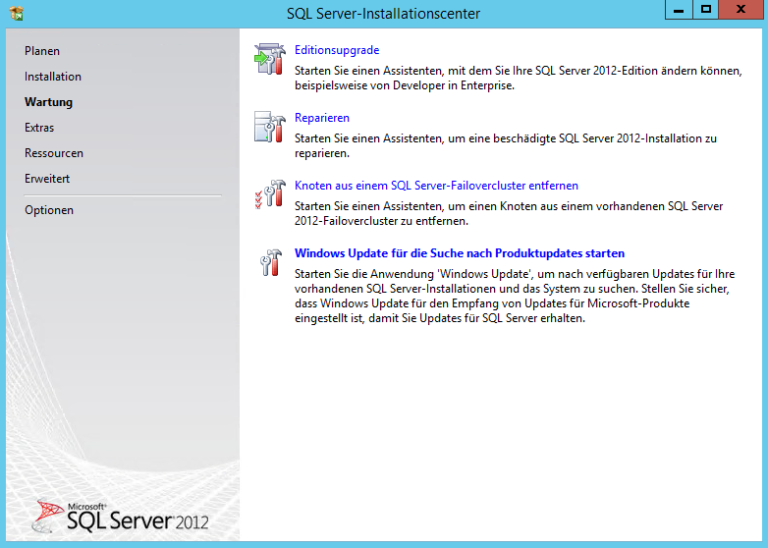Click the Windows Update description paragraph
This screenshot has height=548, width=768.
(x=515, y=296)
